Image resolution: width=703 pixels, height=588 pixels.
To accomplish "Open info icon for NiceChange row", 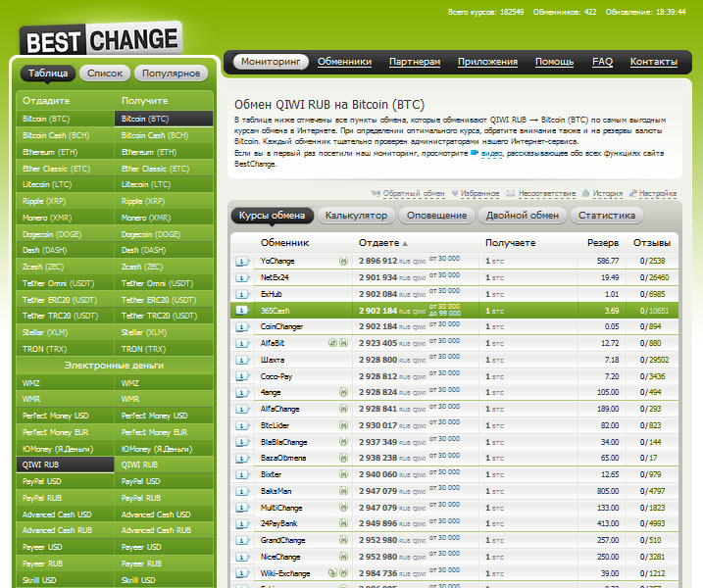I will click(x=242, y=557).
